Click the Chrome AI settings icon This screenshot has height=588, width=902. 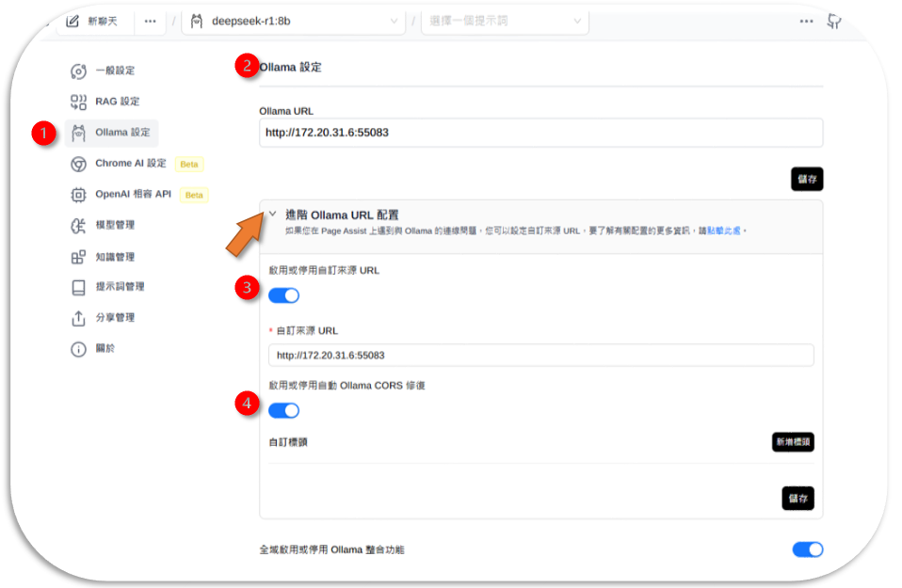click(x=79, y=164)
